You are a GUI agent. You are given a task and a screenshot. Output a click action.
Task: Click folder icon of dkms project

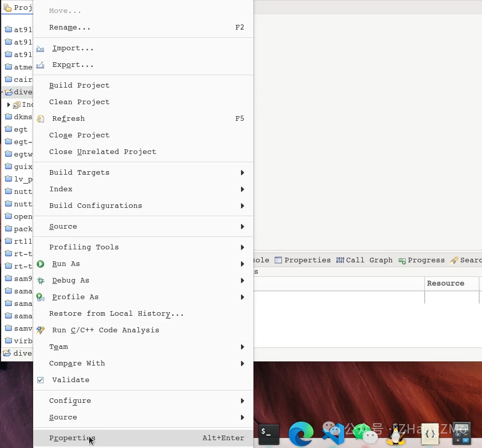coord(9,117)
